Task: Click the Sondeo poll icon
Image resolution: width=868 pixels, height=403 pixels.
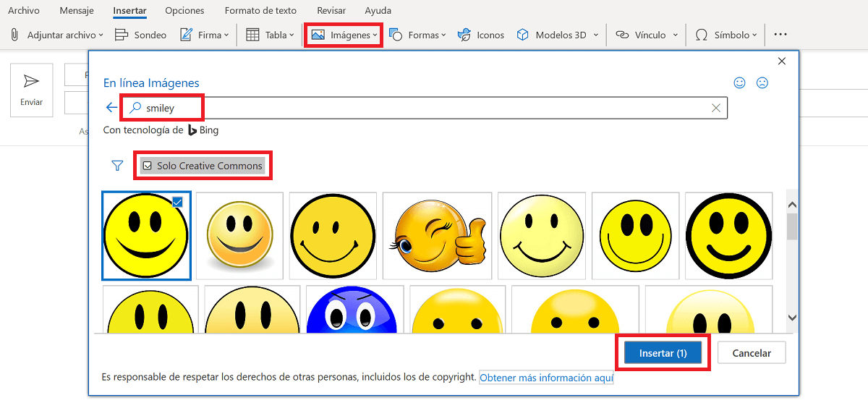Action: [x=122, y=35]
